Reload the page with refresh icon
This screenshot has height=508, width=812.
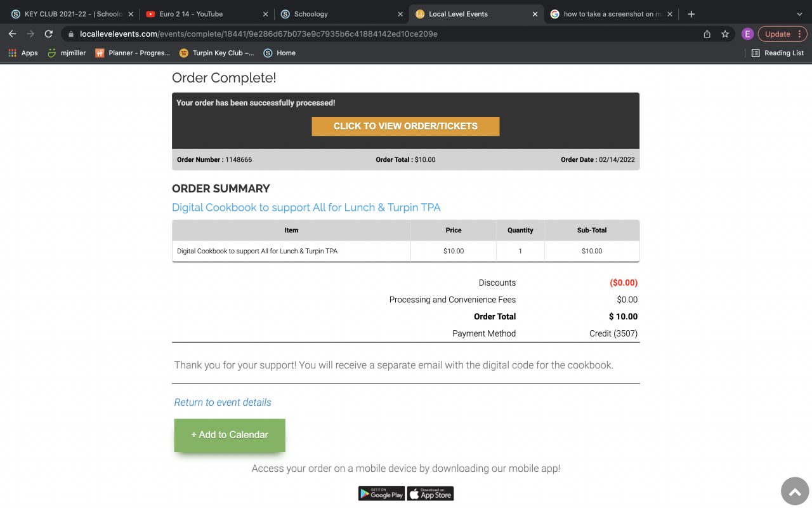[48, 34]
